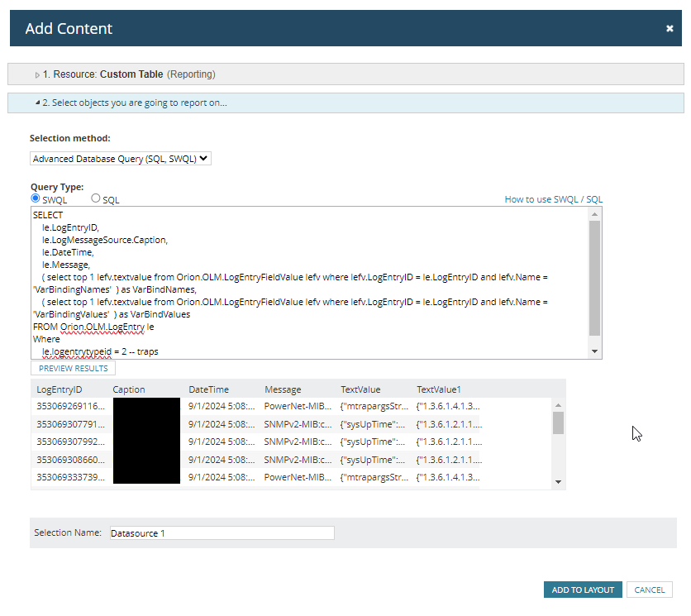Click the le.LogEntryID line in query
Viewport: 691px width, 616px height.
(70, 227)
